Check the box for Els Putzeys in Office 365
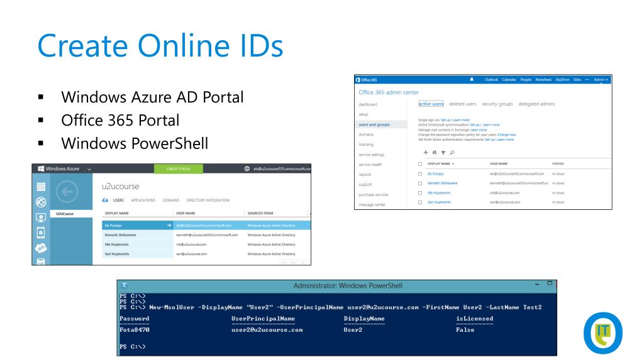 [x=420, y=174]
